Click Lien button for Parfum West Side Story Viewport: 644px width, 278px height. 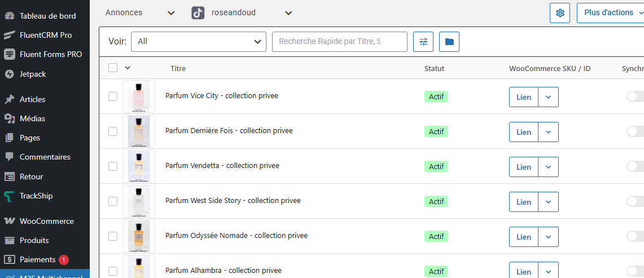tap(524, 202)
